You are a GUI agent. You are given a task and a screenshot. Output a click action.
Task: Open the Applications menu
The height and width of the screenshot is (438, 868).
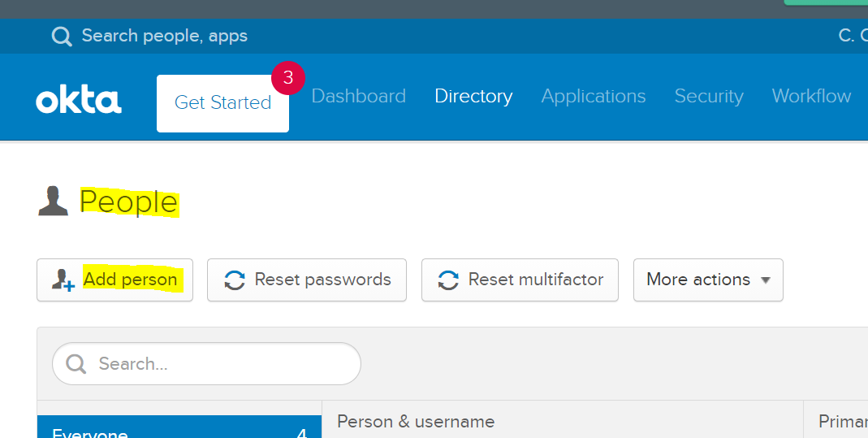coord(594,96)
